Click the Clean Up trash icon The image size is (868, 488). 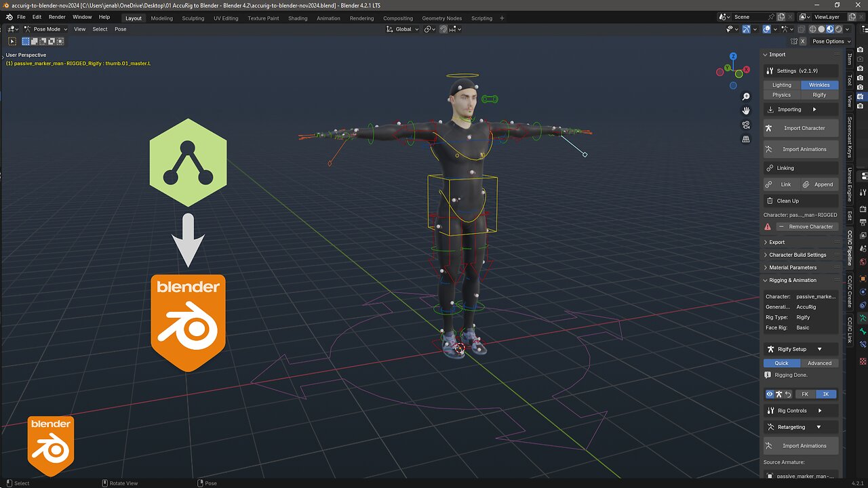pos(770,201)
